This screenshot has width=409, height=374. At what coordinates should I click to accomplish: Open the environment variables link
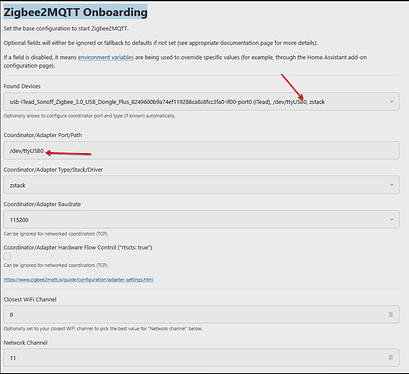pyautogui.click(x=106, y=57)
